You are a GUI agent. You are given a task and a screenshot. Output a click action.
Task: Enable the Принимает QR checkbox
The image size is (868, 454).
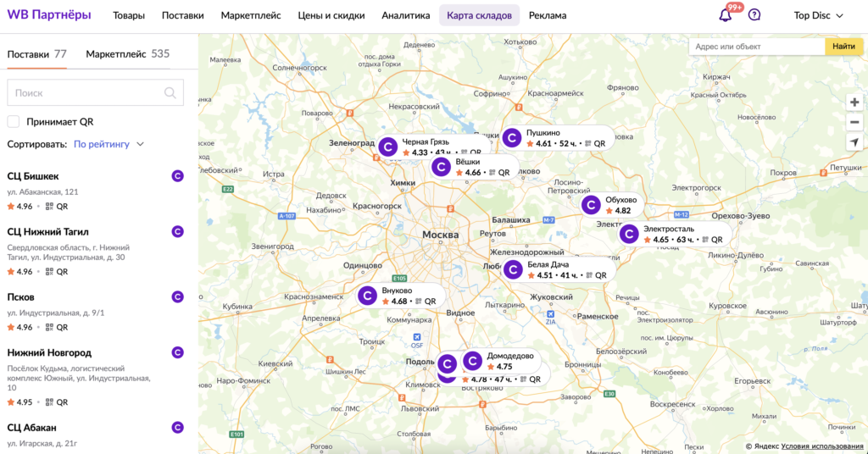(x=14, y=122)
